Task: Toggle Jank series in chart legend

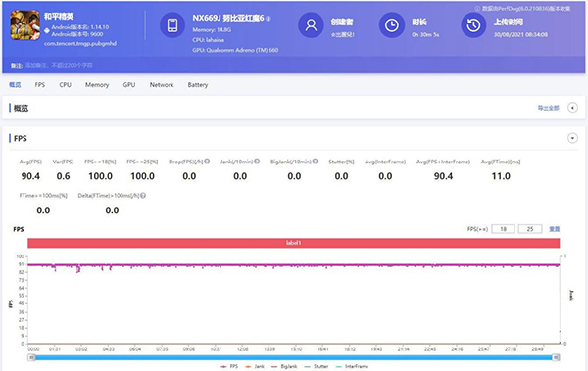Action: (254, 366)
